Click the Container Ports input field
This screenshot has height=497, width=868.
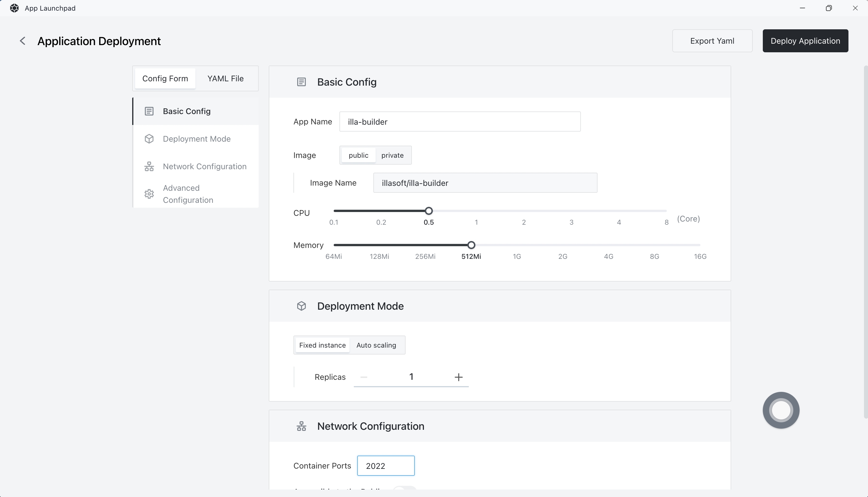coord(385,466)
